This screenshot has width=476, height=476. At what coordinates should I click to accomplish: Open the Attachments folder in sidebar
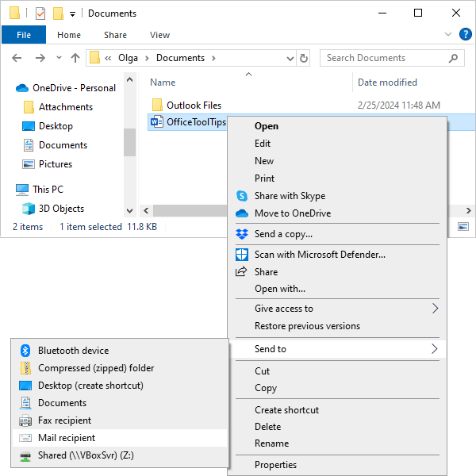point(58,107)
